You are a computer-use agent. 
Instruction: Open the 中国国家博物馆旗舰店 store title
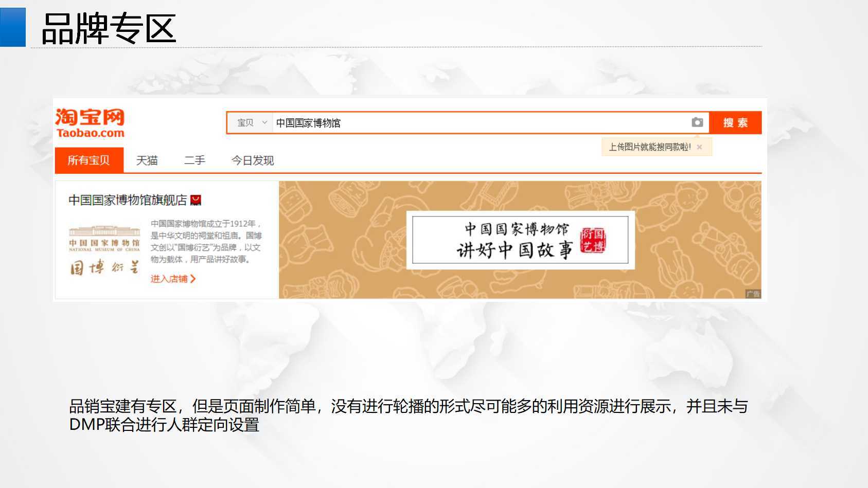pos(128,200)
